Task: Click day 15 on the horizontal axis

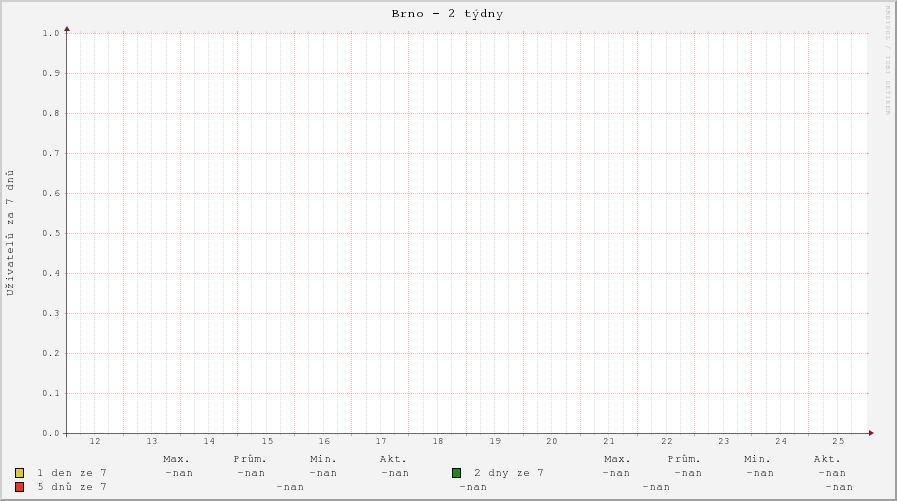Action: [267, 441]
